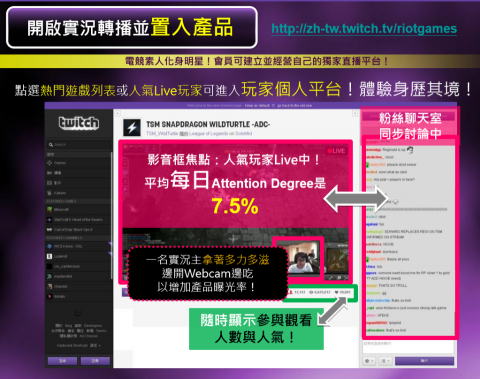Click 'Keep as default' in top banner
The image size is (480, 379).
coord(257,106)
